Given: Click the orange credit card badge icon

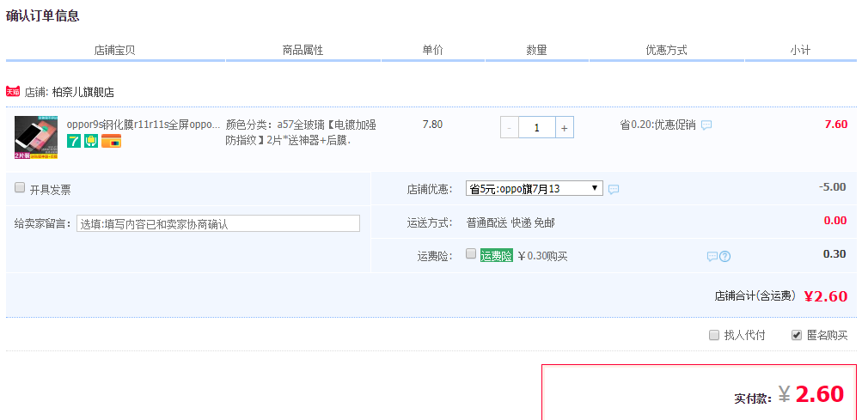Looking at the screenshot, I should point(111,141).
